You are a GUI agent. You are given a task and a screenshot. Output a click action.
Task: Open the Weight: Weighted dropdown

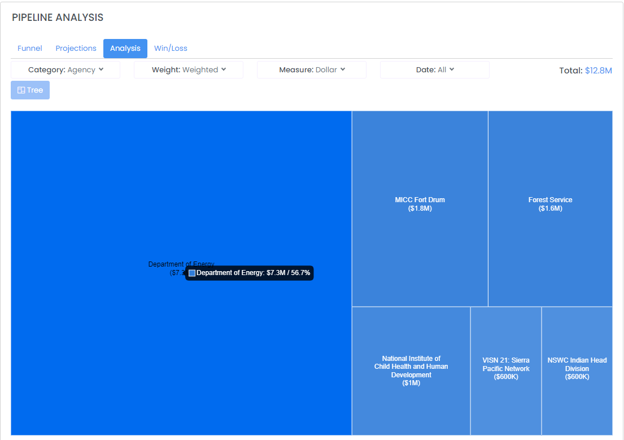click(189, 70)
